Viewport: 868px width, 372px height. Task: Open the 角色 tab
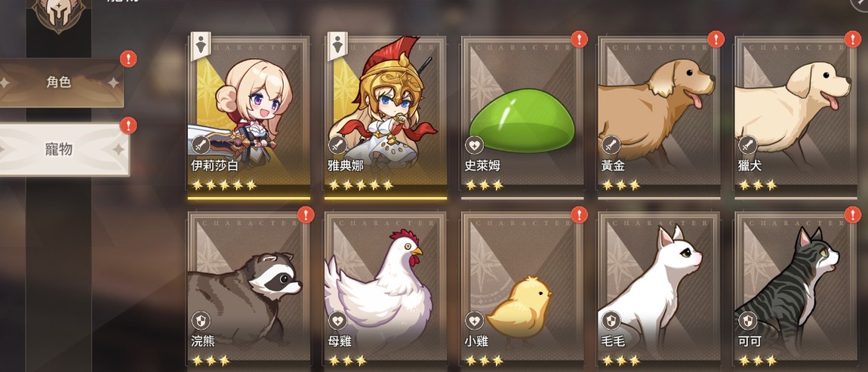tap(59, 83)
